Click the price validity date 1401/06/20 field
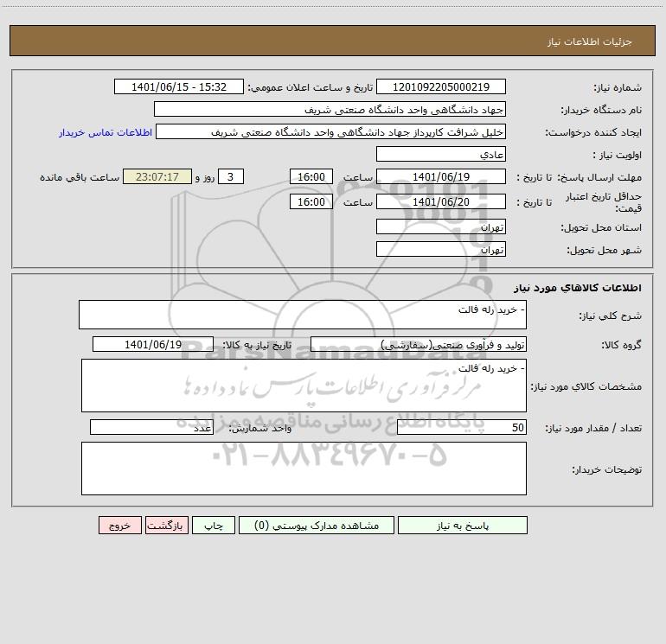The height and width of the screenshot is (644, 666). coord(441,201)
